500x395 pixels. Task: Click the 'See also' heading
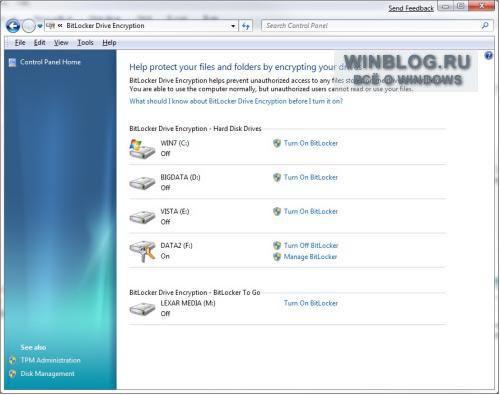33,347
